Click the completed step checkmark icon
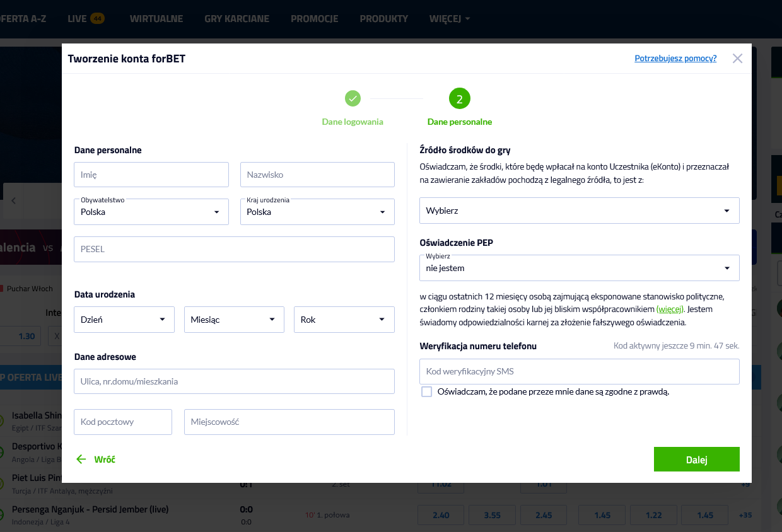 pyautogui.click(x=353, y=98)
